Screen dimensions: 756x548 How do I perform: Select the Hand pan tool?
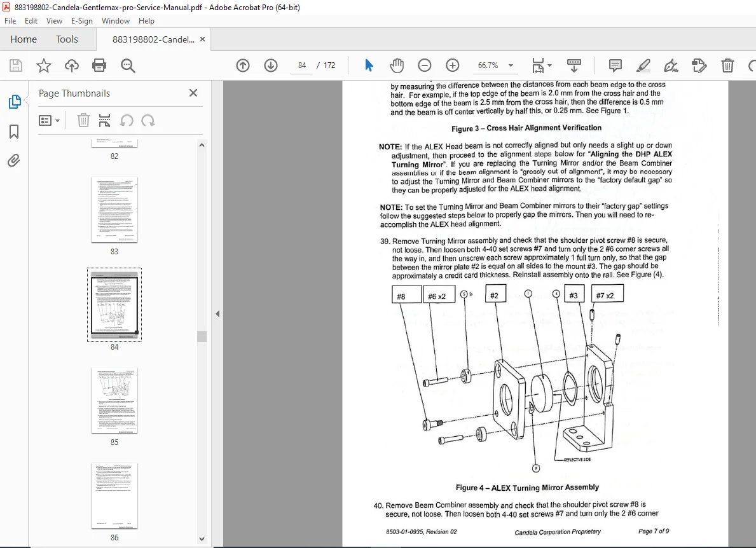point(396,65)
